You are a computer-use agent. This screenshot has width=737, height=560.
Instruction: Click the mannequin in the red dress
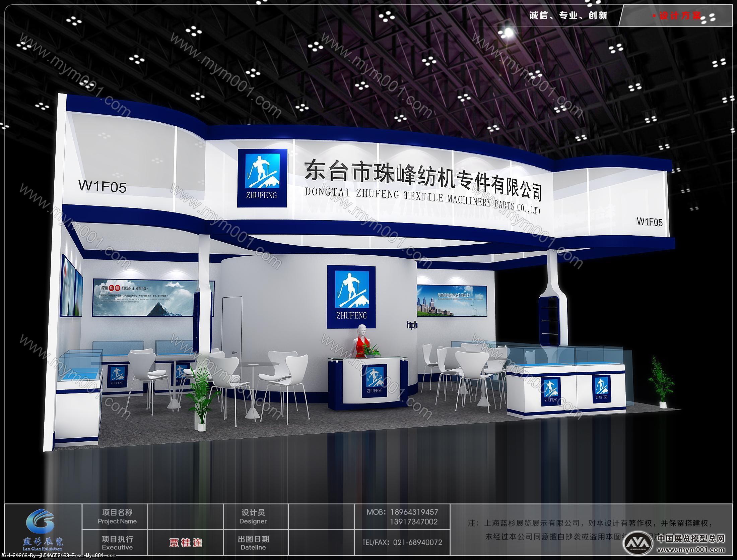pyautogui.click(x=361, y=341)
